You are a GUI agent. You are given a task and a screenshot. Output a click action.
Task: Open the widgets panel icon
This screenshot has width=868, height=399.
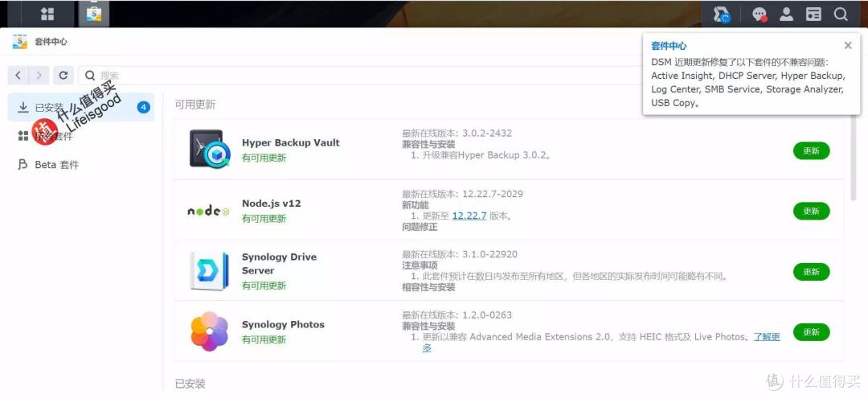(x=813, y=14)
